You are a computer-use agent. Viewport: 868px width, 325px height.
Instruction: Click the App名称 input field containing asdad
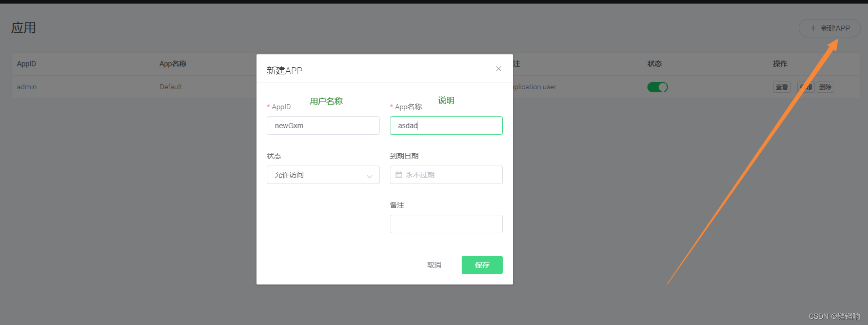click(x=446, y=126)
